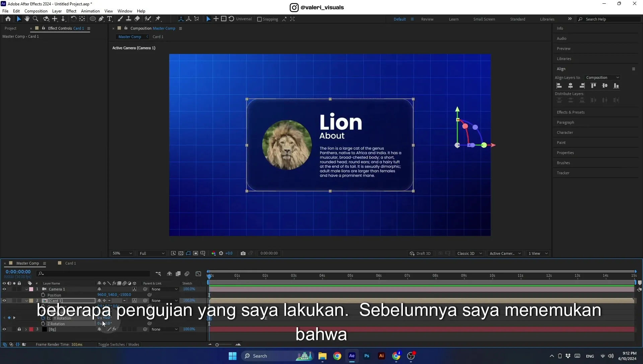Toggle visibility eye of Card 1 layer
Screen dimensions: 643x364
(4, 301)
